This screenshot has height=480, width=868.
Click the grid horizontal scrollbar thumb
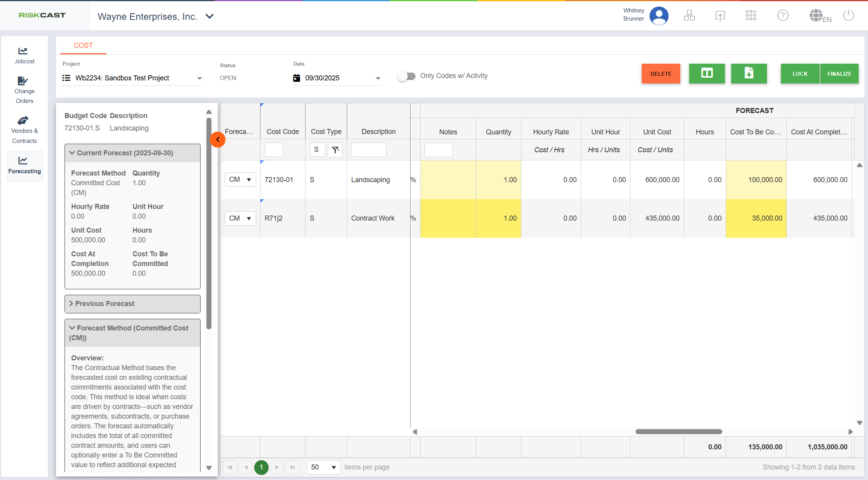(678, 432)
